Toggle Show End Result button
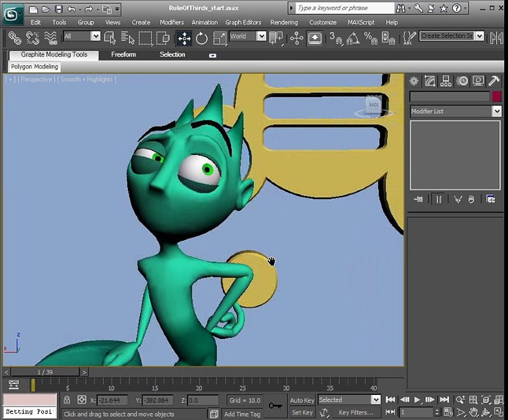This screenshot has height=420, width=508. point(439,199)
